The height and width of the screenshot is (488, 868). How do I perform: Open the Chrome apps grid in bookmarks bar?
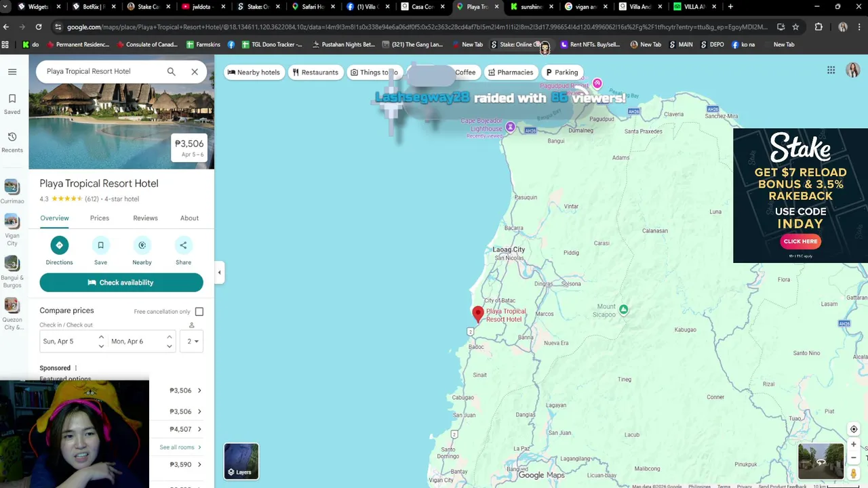point(5,45)
